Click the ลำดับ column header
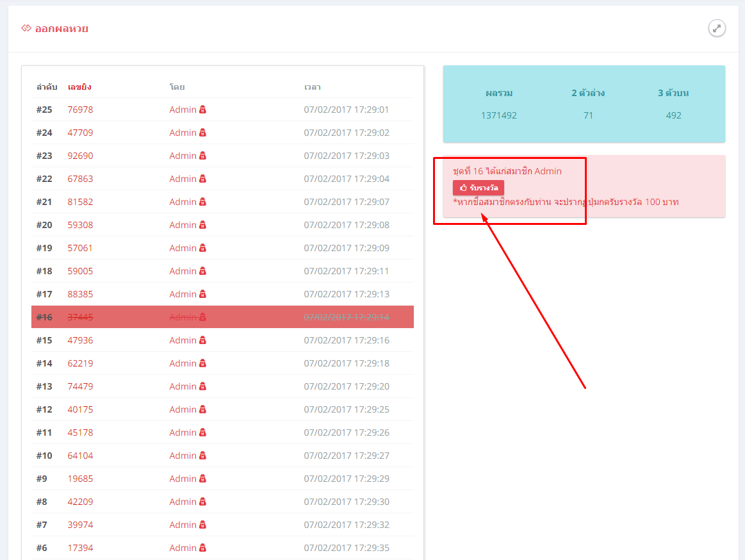Screen dimensions: 745x560 coord(47,86)
